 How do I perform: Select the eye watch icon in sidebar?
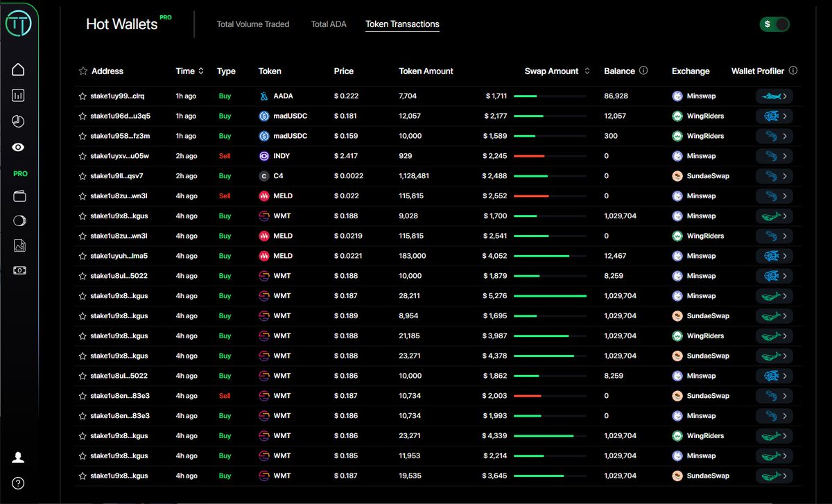pyautogui.click(x=19, y=147)
